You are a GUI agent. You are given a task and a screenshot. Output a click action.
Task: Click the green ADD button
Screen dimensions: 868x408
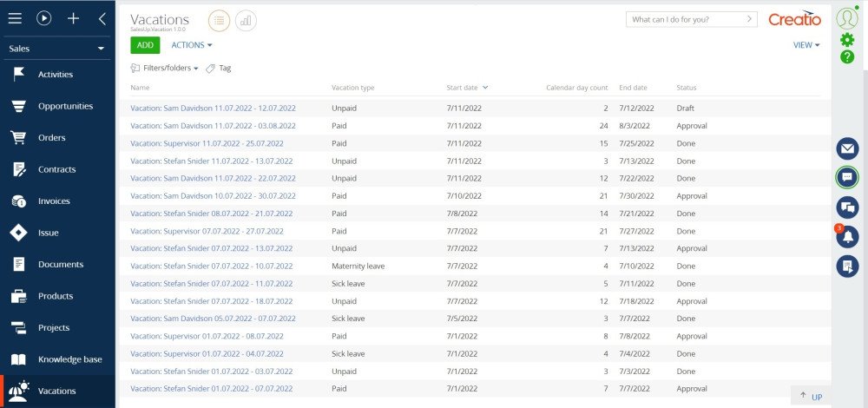[145, 45]
